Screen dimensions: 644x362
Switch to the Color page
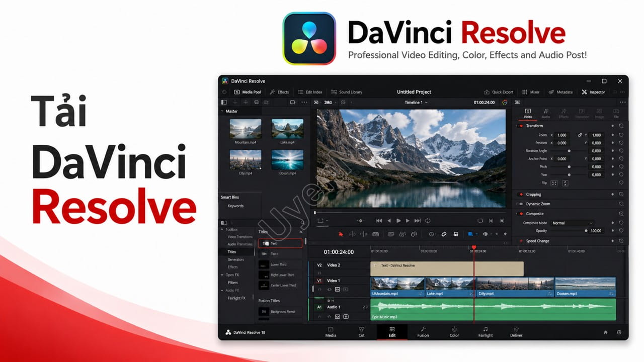coord(454,332)
